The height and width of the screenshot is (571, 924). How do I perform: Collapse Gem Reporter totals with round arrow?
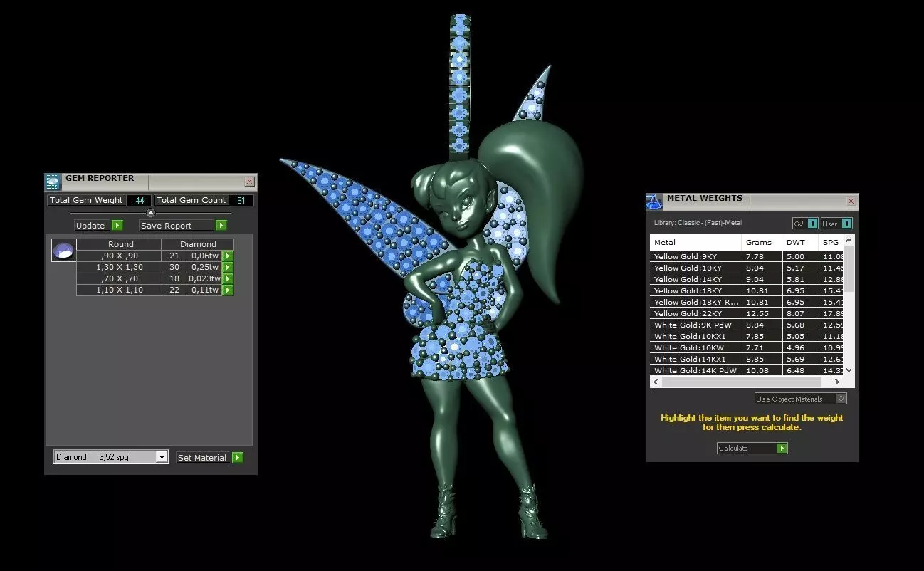click(150, 213)
